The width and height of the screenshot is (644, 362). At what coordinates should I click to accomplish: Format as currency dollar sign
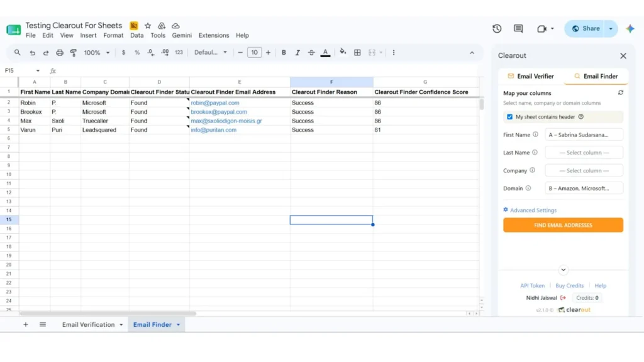tap(123, 53)
